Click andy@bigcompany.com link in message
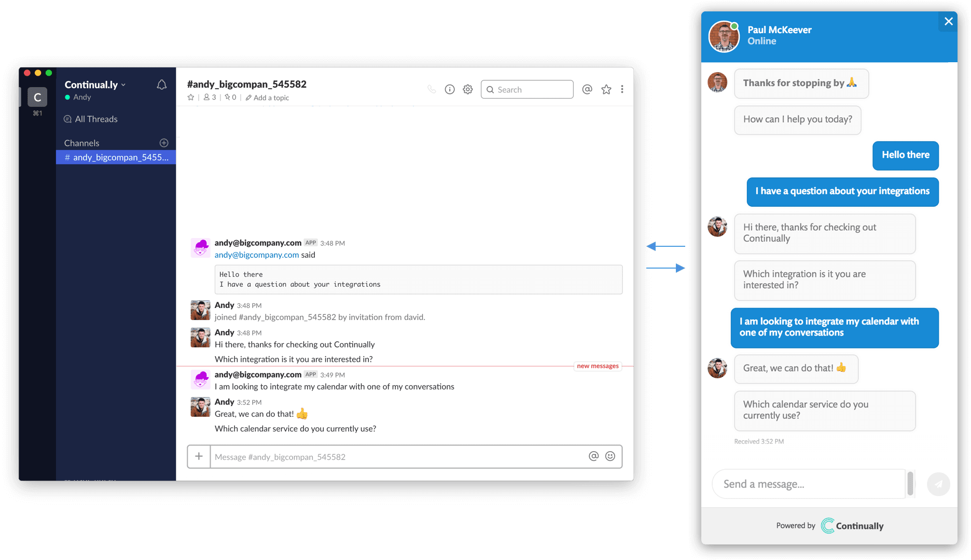The width and height of the screenshot is (971, 560). click(x=257, y=255)
